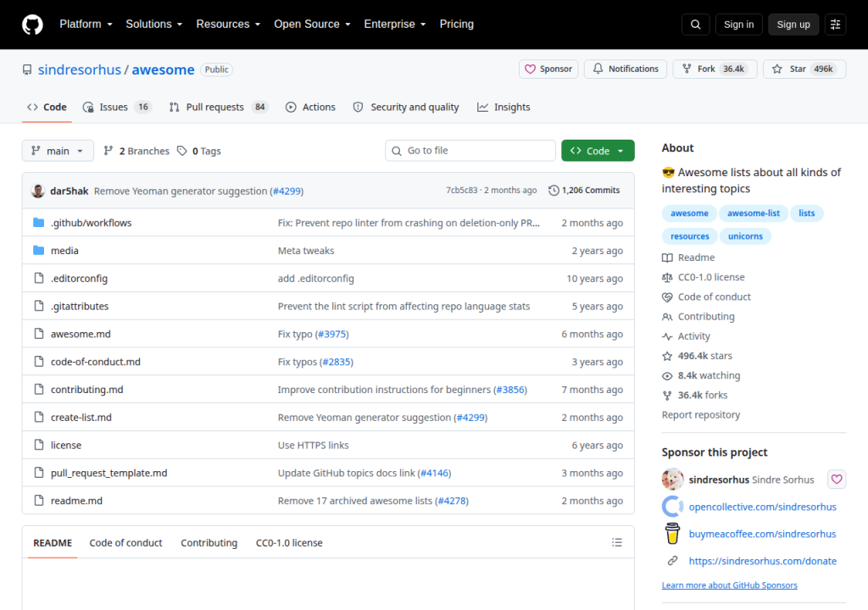The height and width of the screenshot is (610, 868).
Task: Open the 1,206 Commits history link
Action: click(584, 191)
